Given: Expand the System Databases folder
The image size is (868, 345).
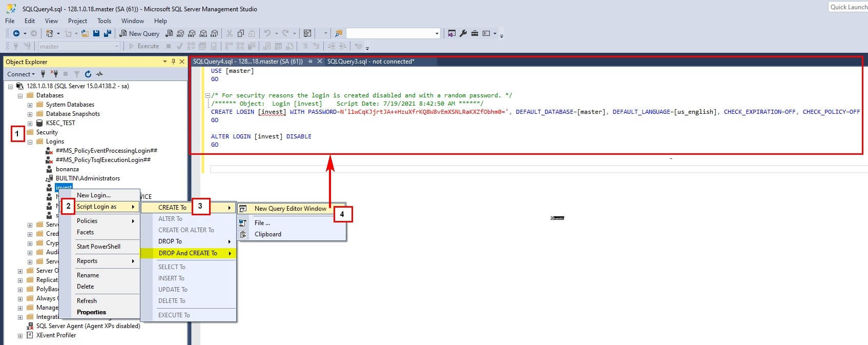Looking at the screenshot, I should point(30,105).
